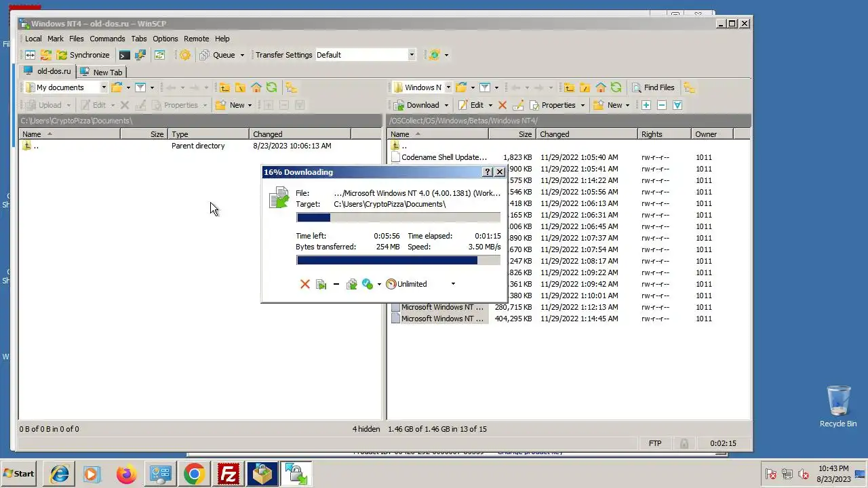The height and width of the screenshot is (488, 868).
Task: Click the remote Delete red X icon
Action: point(502,105)
